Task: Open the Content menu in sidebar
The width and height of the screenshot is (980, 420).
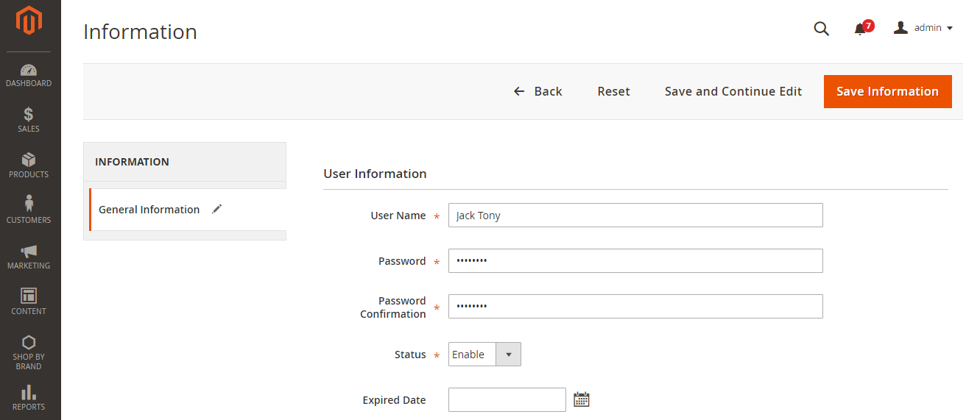Action: coord(29,302)
